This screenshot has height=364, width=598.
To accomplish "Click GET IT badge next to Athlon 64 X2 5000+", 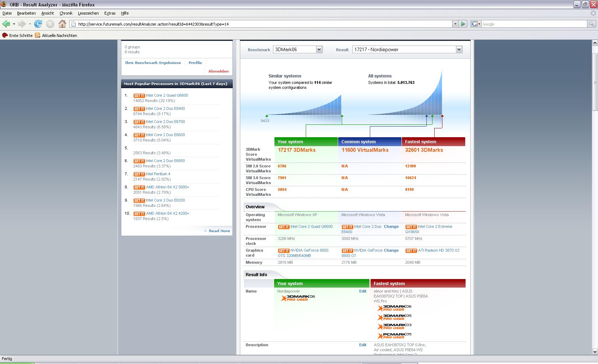I will coord(139,187).
